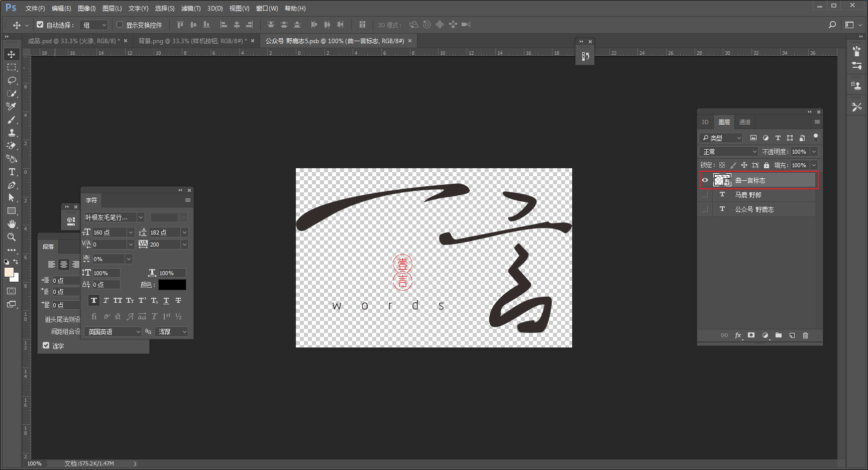Select the Horizontal Type tool

11,172
